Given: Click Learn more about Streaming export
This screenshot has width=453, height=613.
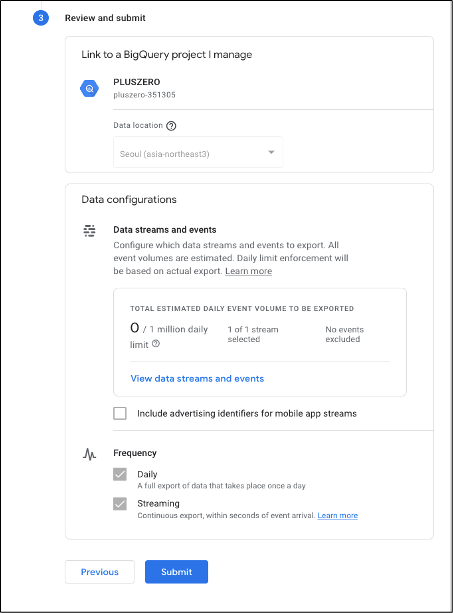Looking at the screenshot, I should pos(338,515).
